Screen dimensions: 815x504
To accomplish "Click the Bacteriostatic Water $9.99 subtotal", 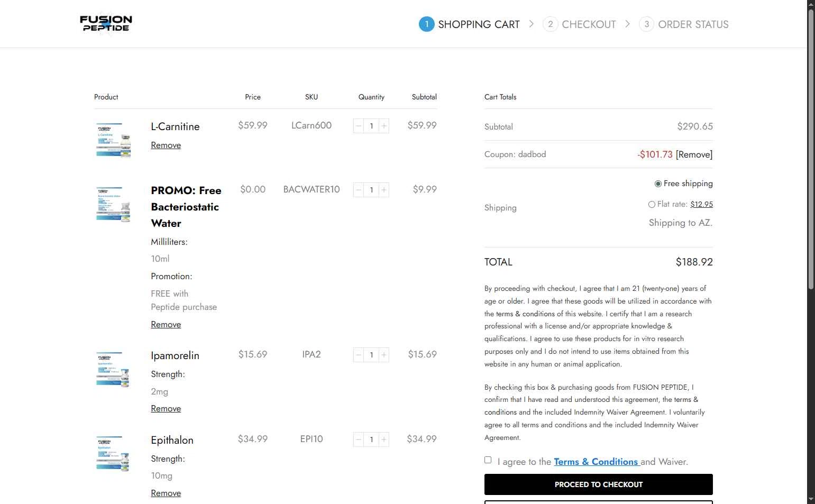I will [x=425, y=189].
